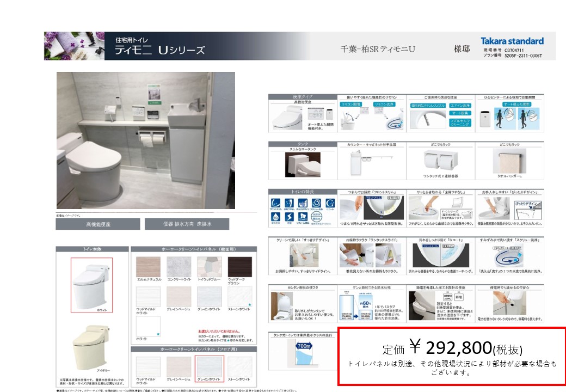Click the フロントスリム feature icon
566x392 pixels.
tap(275, 204)
